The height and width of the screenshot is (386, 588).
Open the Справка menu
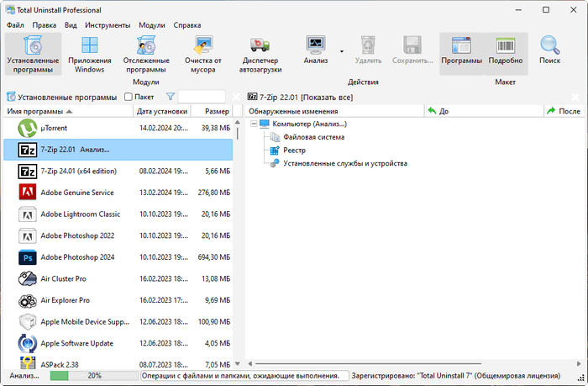[187, 25]
